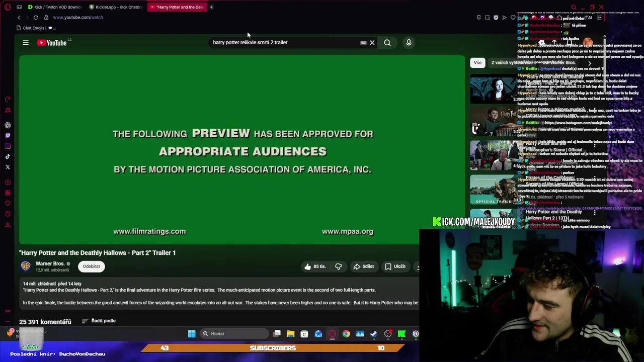Click the YouTube search field

click(284, 43)
